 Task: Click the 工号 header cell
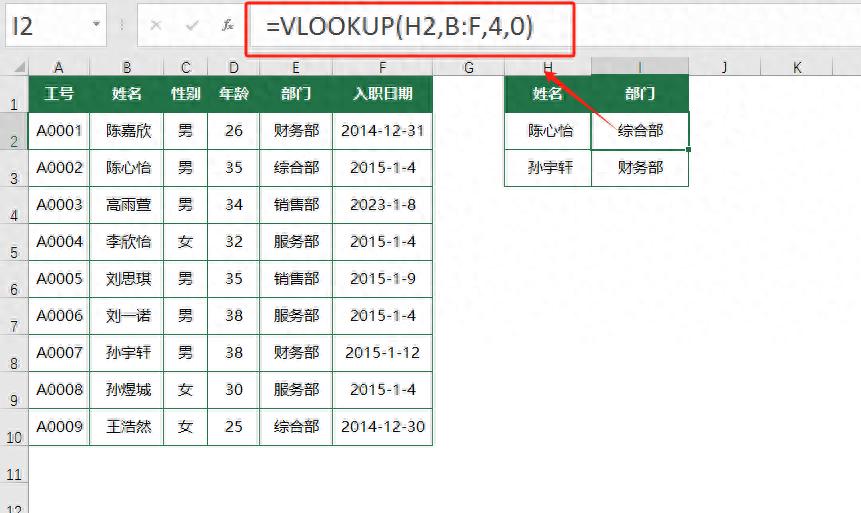tap(59, 94)
